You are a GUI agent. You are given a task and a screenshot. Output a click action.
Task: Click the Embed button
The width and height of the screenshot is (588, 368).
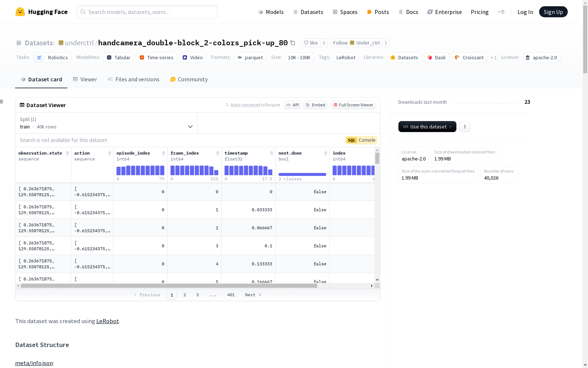pyautogui.click(x=315, y=105)
